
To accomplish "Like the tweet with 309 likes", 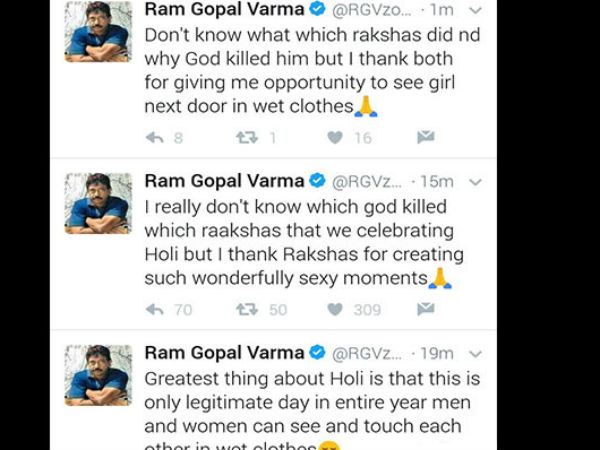I will click(x=335, y=310).
